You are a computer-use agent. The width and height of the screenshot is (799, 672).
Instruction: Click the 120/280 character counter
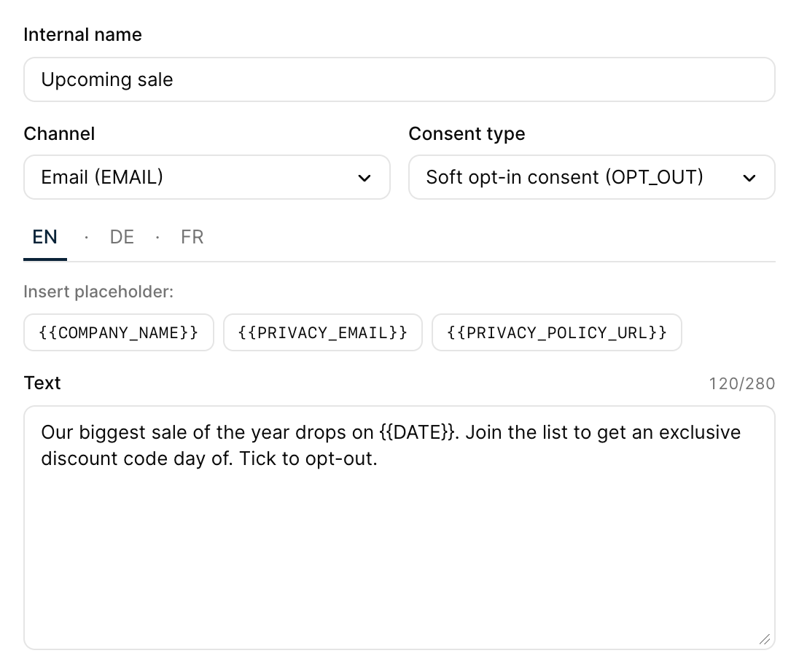pyautogui.click(x=742, y=383)
